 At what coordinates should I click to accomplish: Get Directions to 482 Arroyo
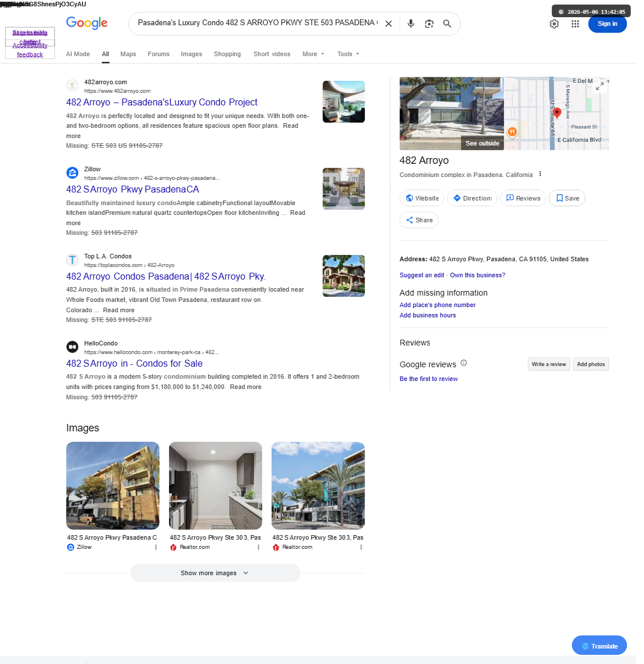click(x=472, y=198)
